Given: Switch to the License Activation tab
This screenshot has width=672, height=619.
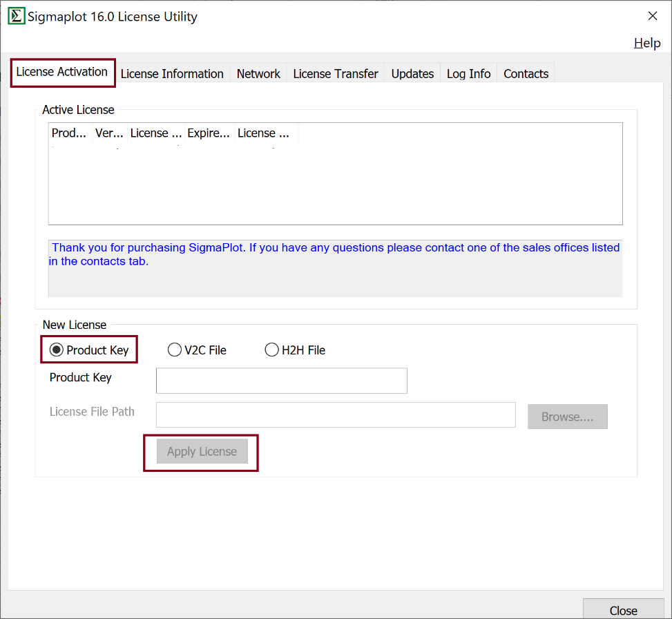Looking at the screenshot, I should click(x=62, y=72).
